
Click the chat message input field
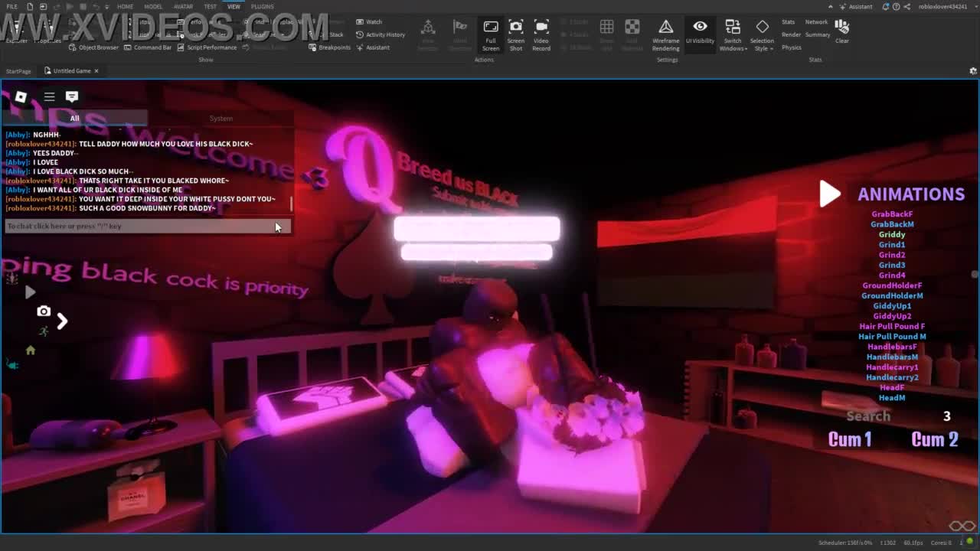click(138, 226)
